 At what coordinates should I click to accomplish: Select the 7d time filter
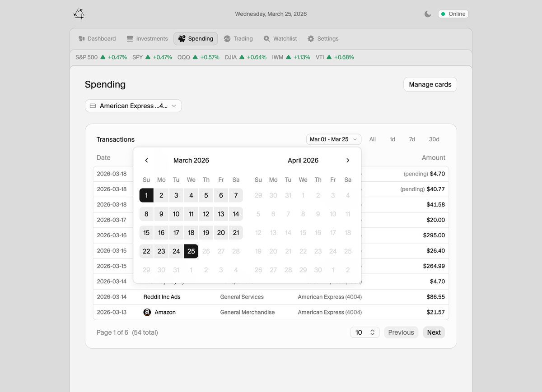(412, 139)
